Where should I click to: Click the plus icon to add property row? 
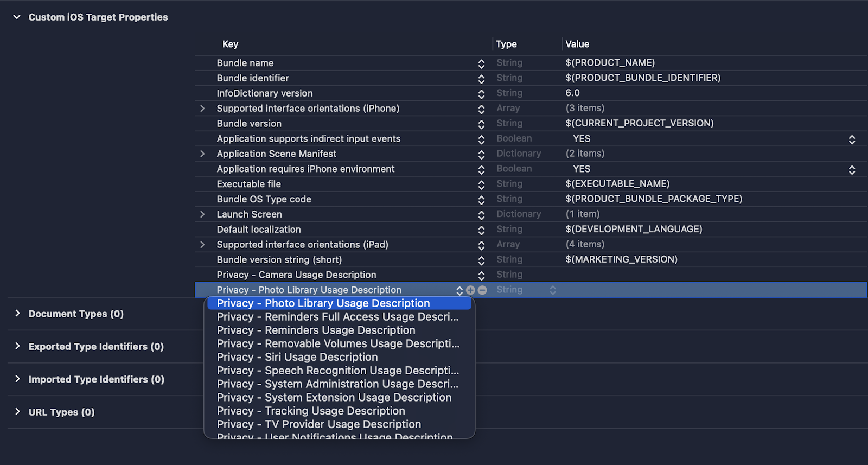(x=470, y=290)
